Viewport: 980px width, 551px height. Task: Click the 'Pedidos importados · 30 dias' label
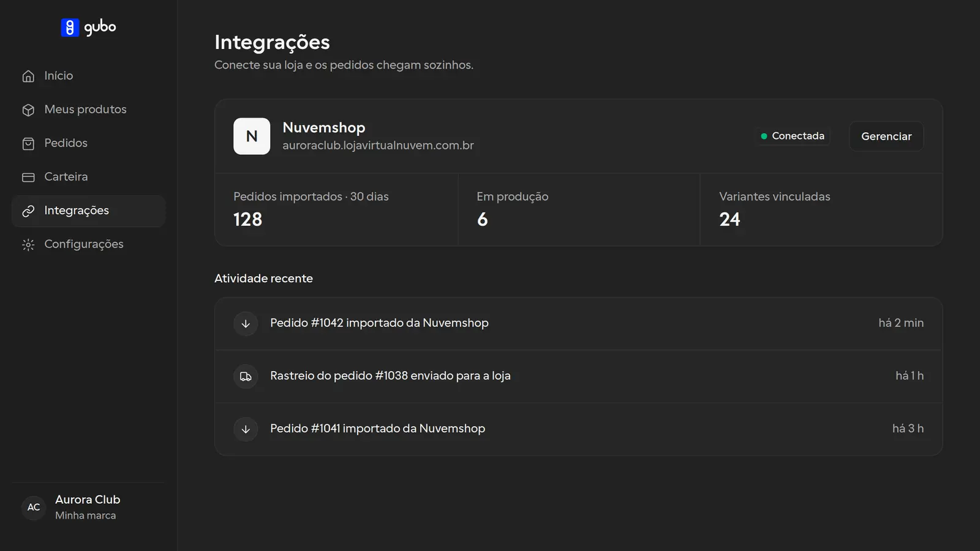[x=311, y=197]
